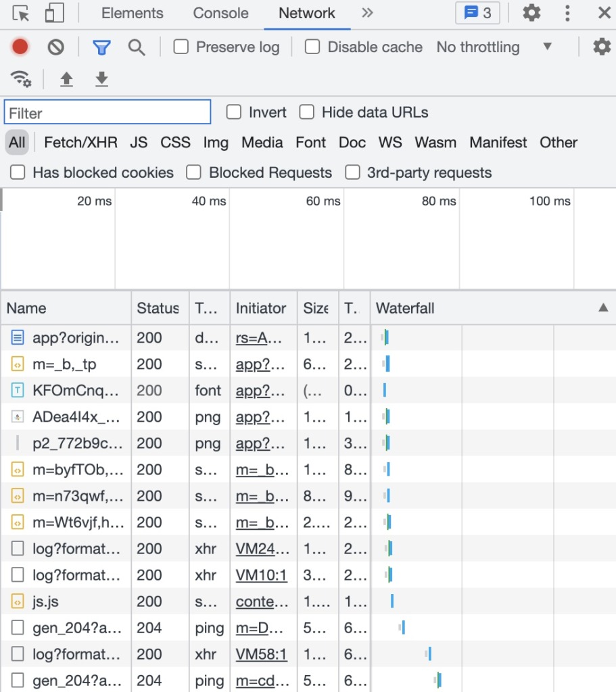This screenshot has height=692, width=616.
Task: Filter requests by JS
Action: [x=139, y=143]
